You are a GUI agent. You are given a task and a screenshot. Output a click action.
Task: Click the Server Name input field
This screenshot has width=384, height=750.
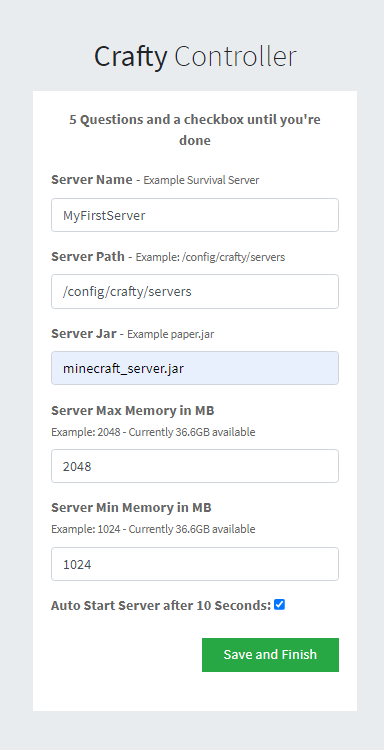pos(195,215)
